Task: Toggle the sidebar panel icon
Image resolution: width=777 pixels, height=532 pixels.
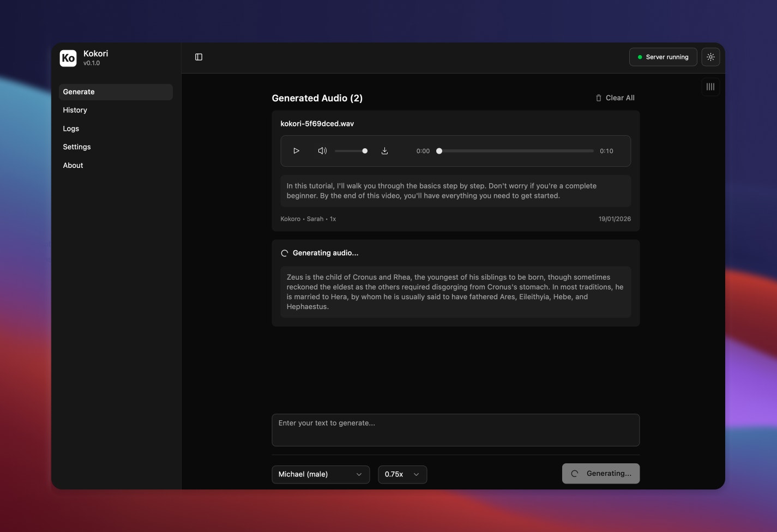Action: tap(198, 57)
